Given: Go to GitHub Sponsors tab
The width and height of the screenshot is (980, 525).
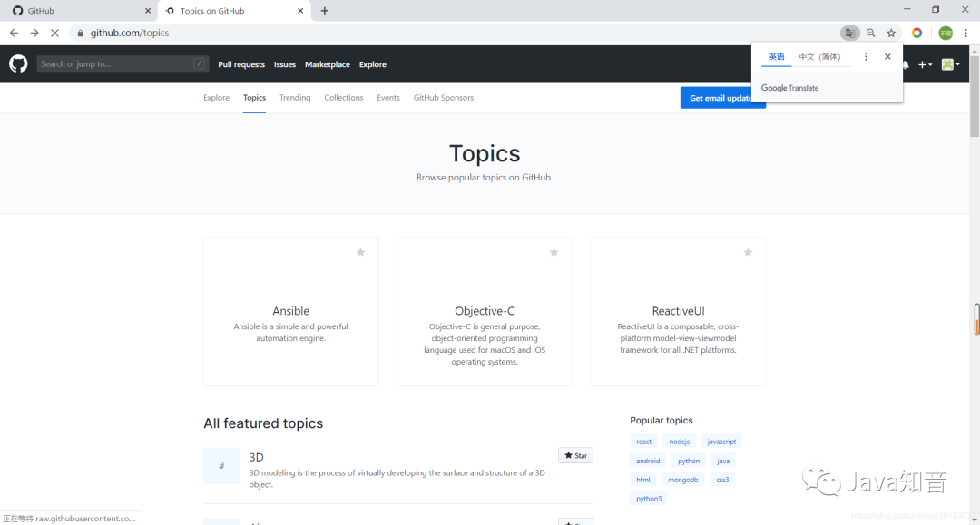Looking at the screenshot, I should click(443, 97).
